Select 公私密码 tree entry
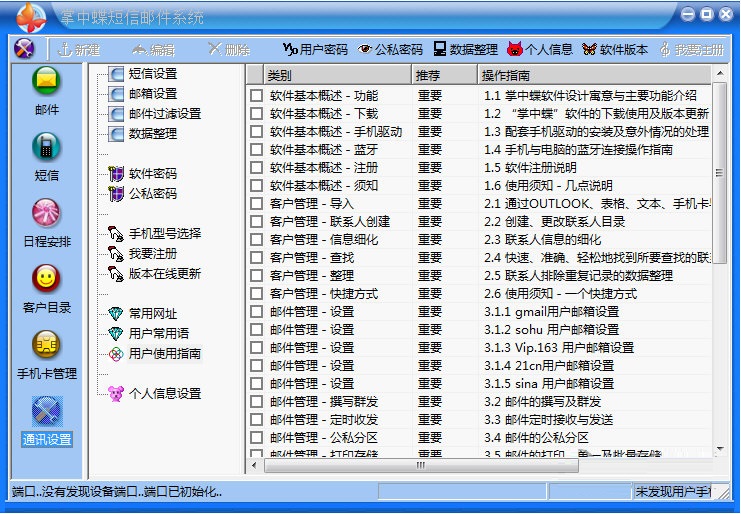 point(143,194)
